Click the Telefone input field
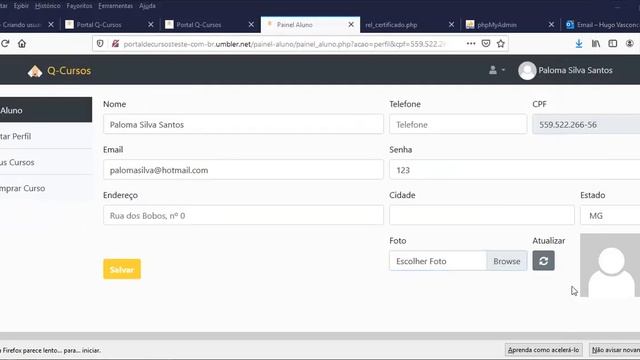 coord(458,124)
